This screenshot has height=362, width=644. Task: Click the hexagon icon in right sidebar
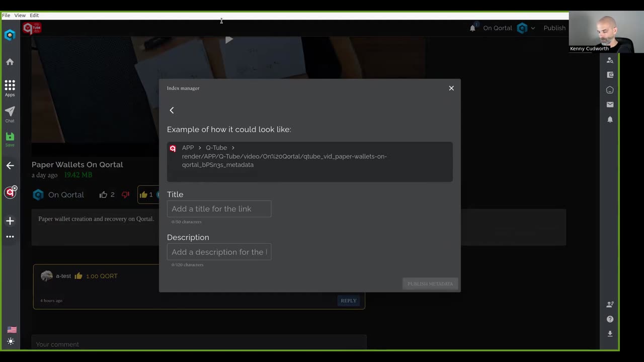click(610, 90)
